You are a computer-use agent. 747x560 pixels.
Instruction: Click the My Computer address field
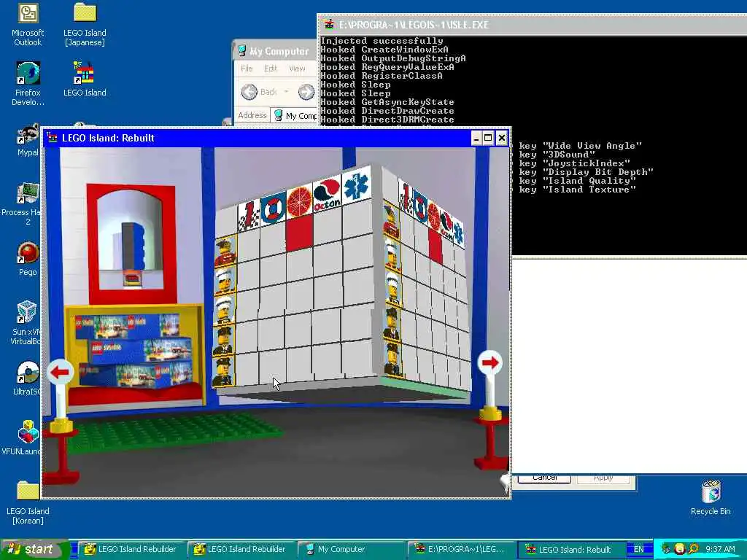pos(293,115)
